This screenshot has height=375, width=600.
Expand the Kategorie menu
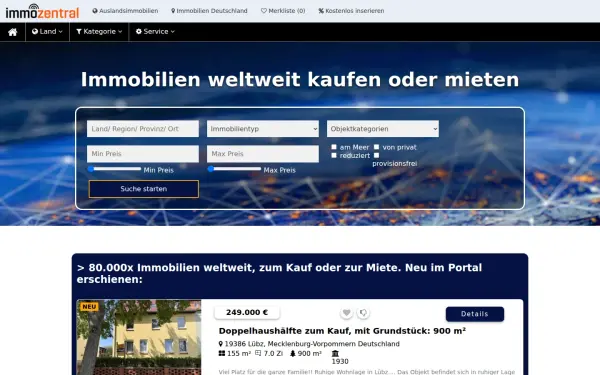(99, 32)
